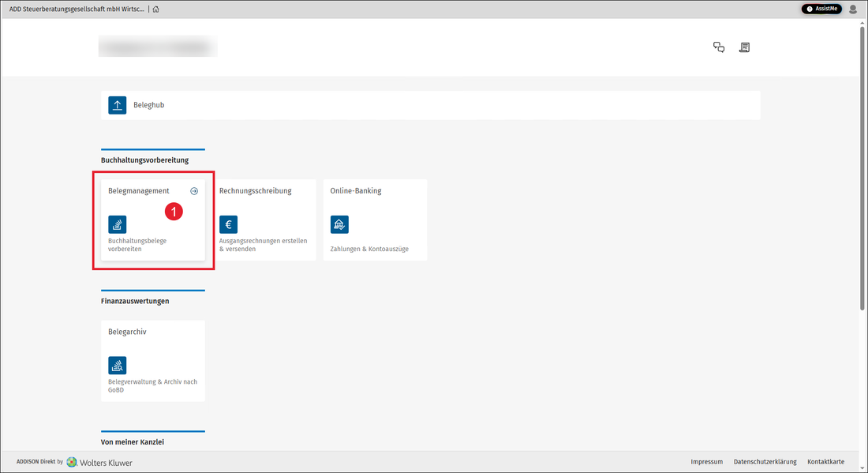Viewport: 868px width, 473px height.
Task: Click the Belegarchiv archive search icon
Action: (x=118, y=366)
